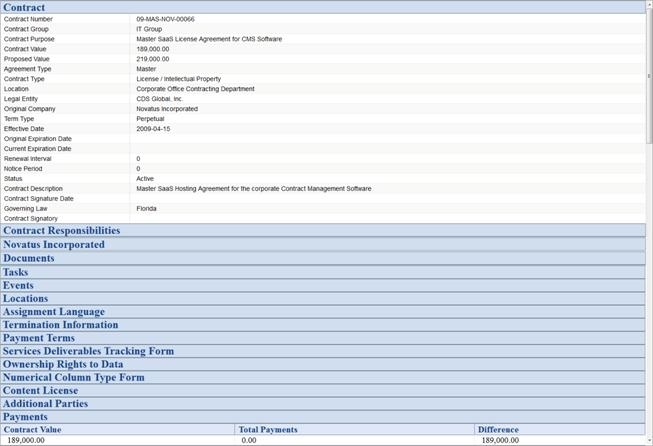Click the Status value Active
The width and height of the screenshot is (653, 446).
(x=145, y=179)
